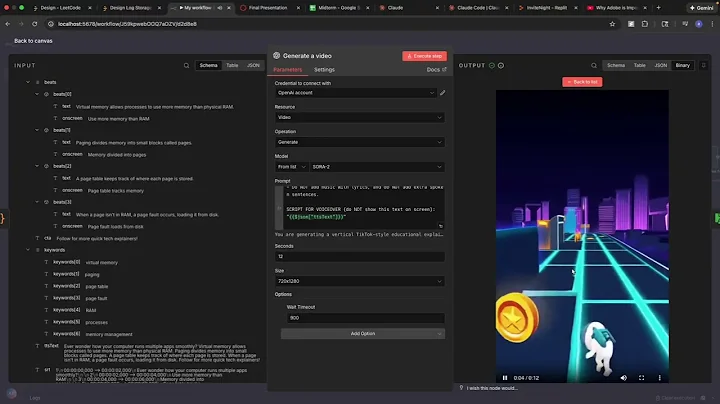Open video in fullscreen
Screen dimensions: 720x404
tap(641, 378)
